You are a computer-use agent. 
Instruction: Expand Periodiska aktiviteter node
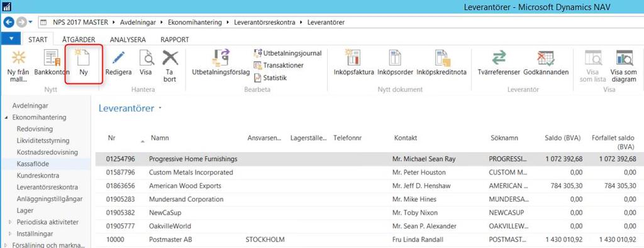[x=10, y=222]
